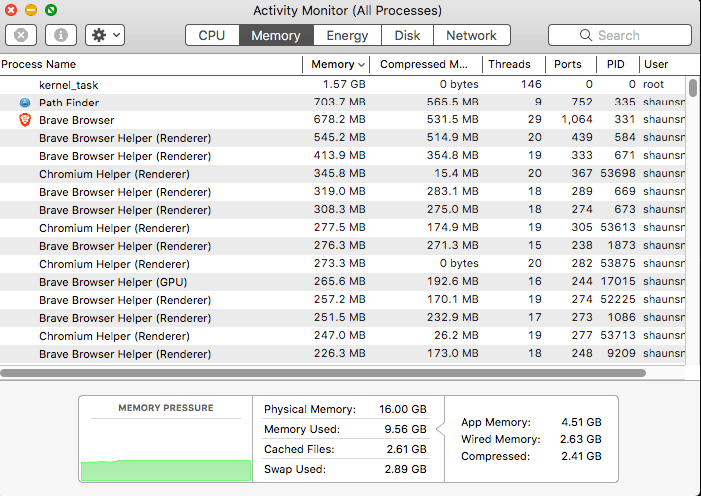Select Brave Helper Renderer using 545.2 MB
This screenshot has height=496, width=701.
click(342, 138)
